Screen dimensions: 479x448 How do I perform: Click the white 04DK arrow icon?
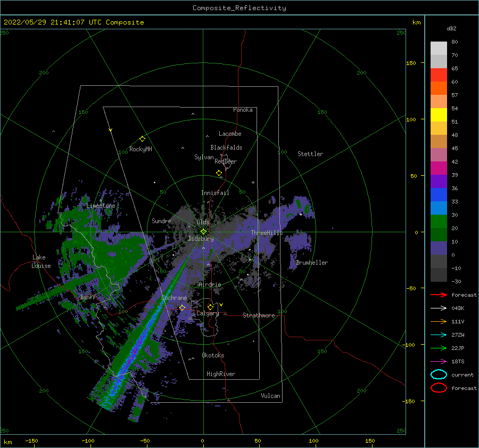439,308
